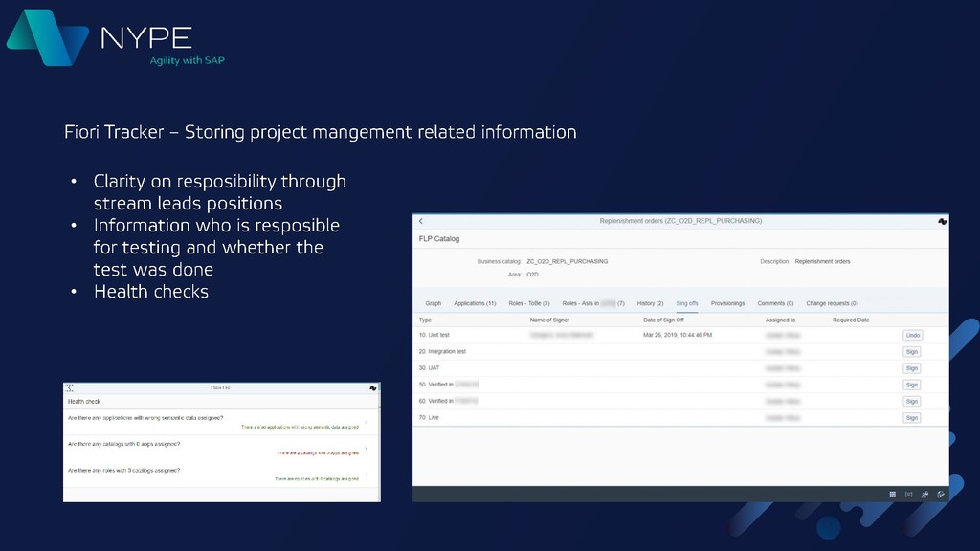Viewport: 980px width, 551px height.
Task: Open the Roles - AsIs tab
Action: [x=593, y=303]
